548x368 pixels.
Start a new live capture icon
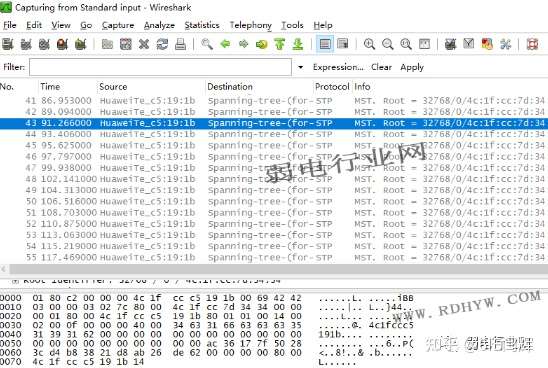(x=44, y=44)
